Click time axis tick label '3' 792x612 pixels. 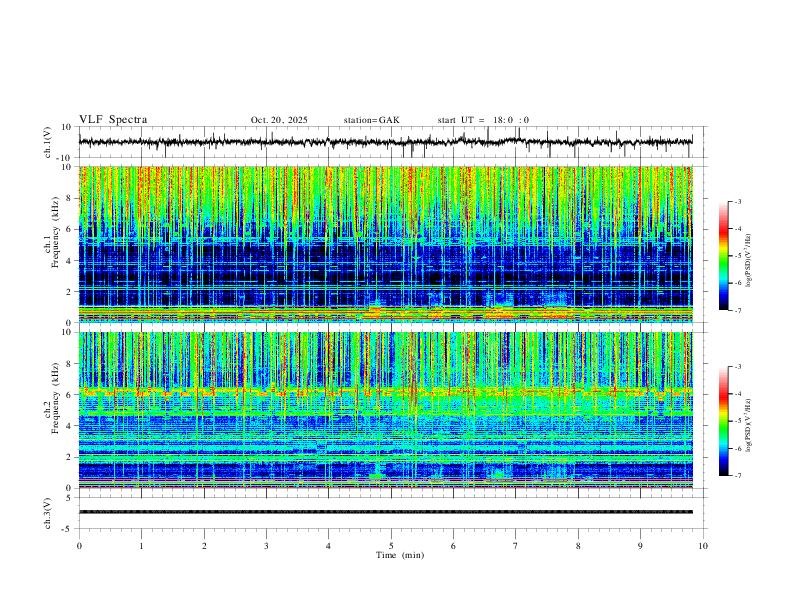pos(266,546)
